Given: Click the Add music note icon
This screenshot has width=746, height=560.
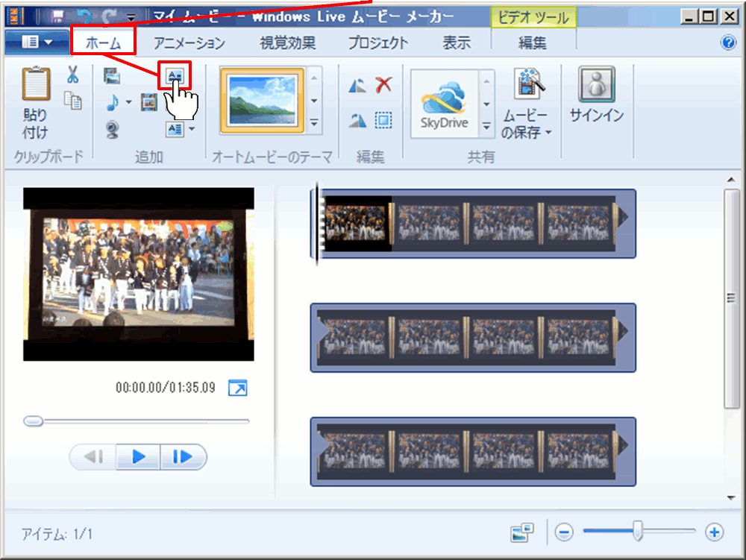Looking at the screenshot, I should (x=112, y=101).
